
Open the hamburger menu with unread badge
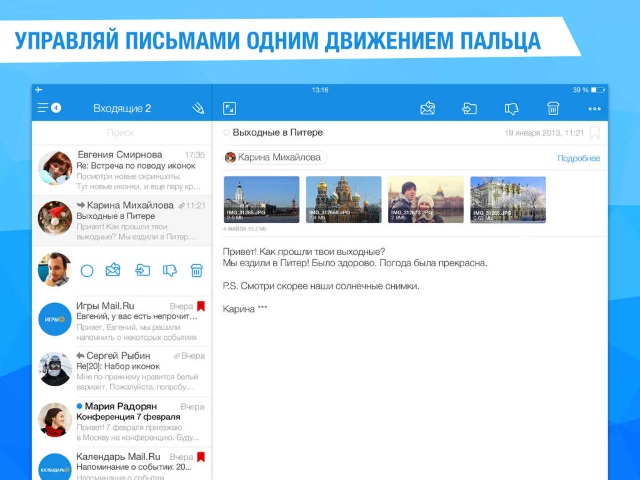click(48, 108)
